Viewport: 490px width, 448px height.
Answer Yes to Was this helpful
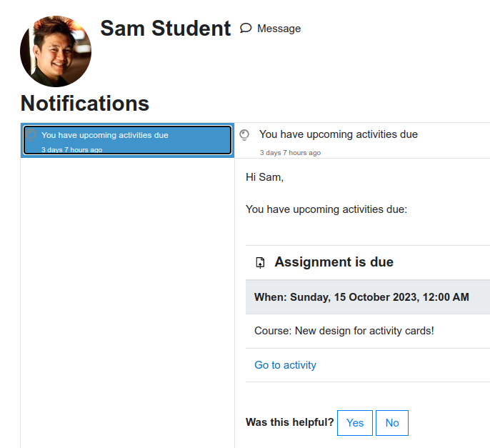click(x=355, y=423)
